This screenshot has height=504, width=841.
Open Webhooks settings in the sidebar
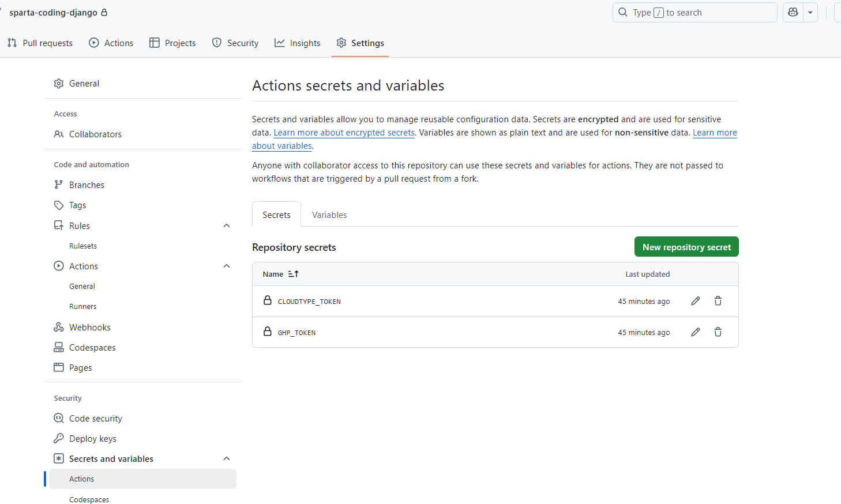coord(89,327)
